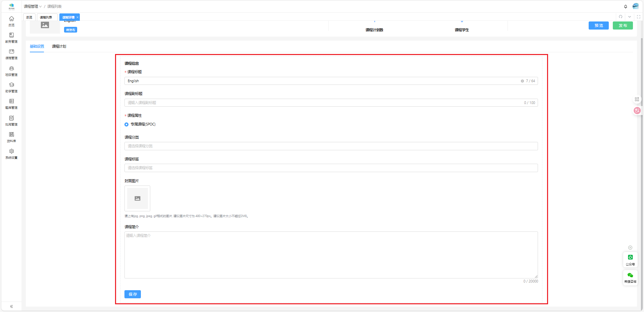The image size is (644, 312).
Task: Click the green 发布 button
Action: pos(623,25)
